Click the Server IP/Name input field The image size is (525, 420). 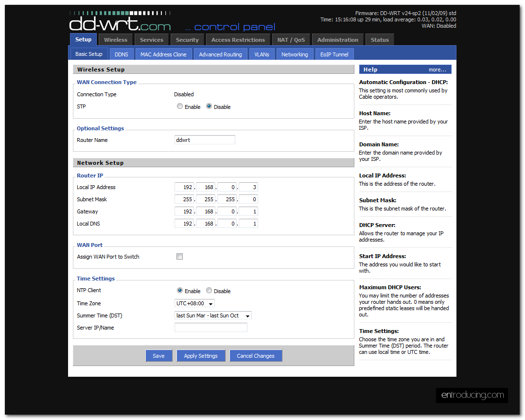click(x=211, y=328)
